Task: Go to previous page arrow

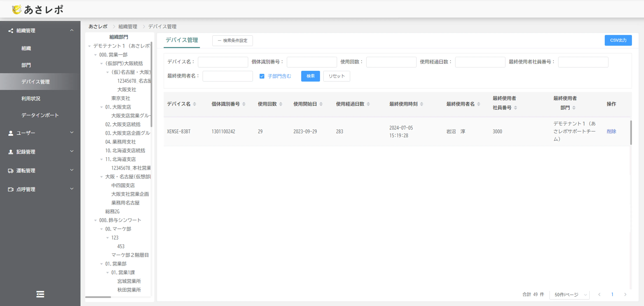Action: click(x=599, y=294)
